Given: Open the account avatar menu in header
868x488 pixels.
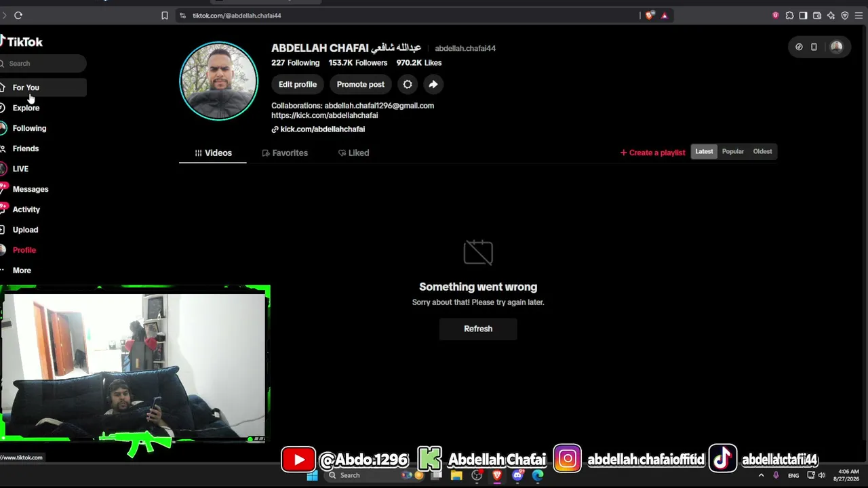Looking at the screenshot, I should point(836,47).
